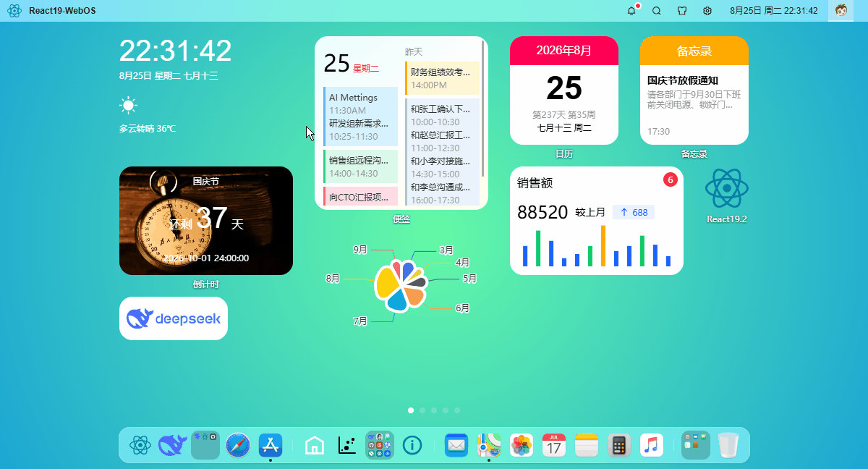Open the theme shirt icon in the top bar
This screenshot has height=469, width=868.
pos(682,11)
